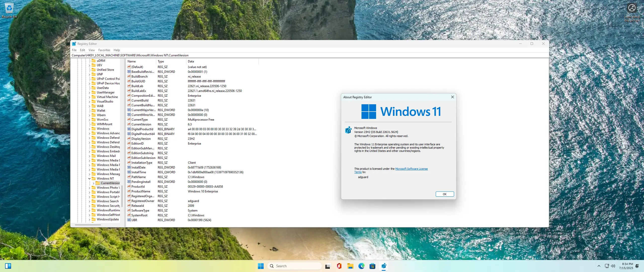
Task: Open the Windows Start menu
Action: (x=261, y=266)
